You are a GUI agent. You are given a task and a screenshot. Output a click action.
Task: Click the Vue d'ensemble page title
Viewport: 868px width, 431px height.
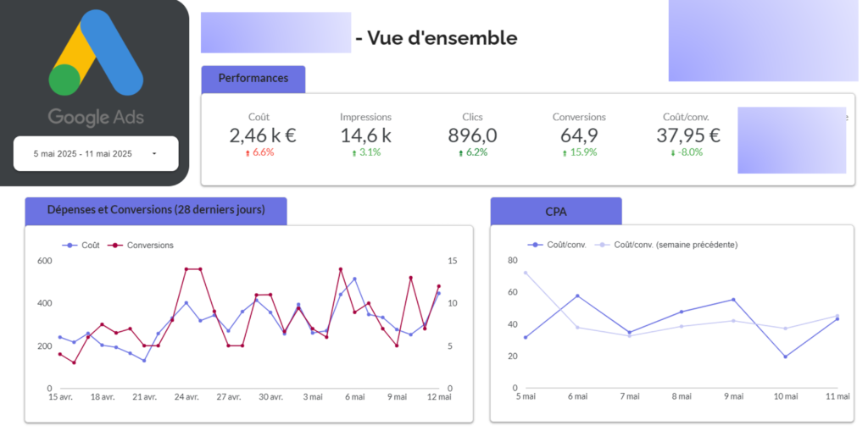pos(436,38)
